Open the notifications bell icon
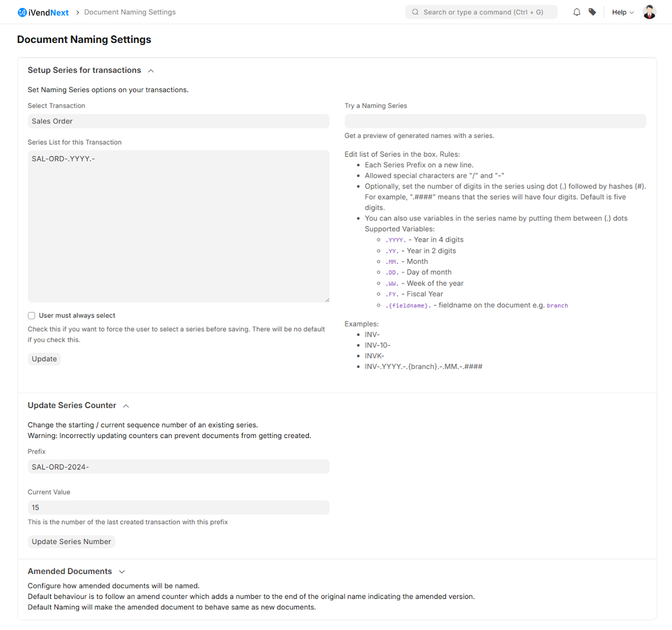Image resolution: width=672 pixels, height=630 pixels. pos(577,12)
